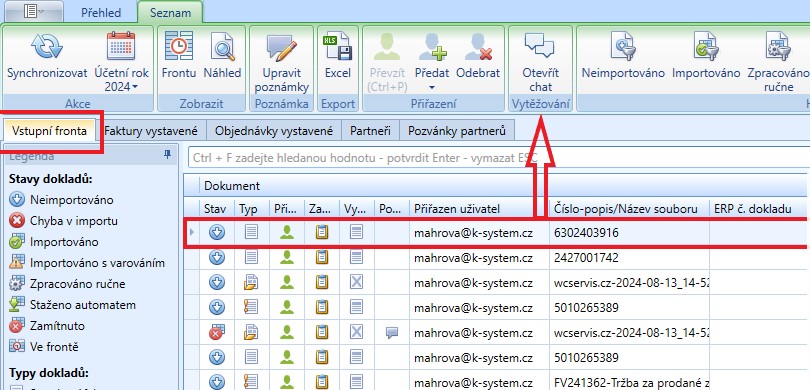Open the application menu button dropdown
Viewport: 810px width, 390px height.
click(x=33, y=11)
